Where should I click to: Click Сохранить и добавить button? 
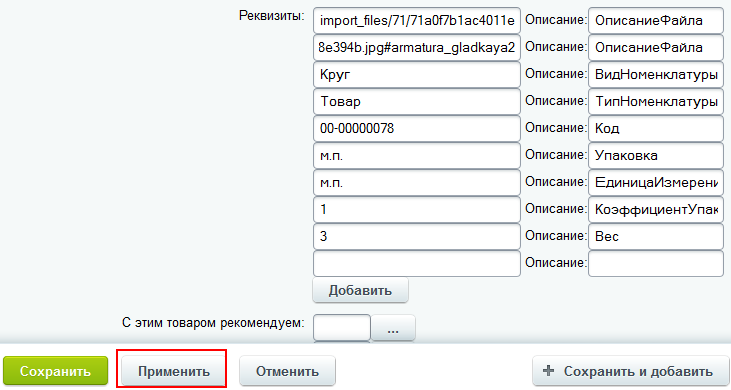[630, 371]
